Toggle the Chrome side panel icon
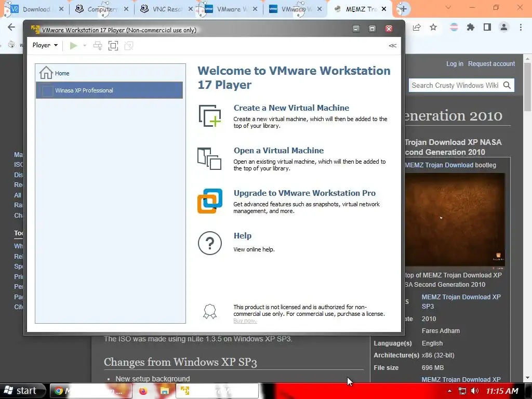This screenshot has height=399, width=532. (x=487, y=27)
